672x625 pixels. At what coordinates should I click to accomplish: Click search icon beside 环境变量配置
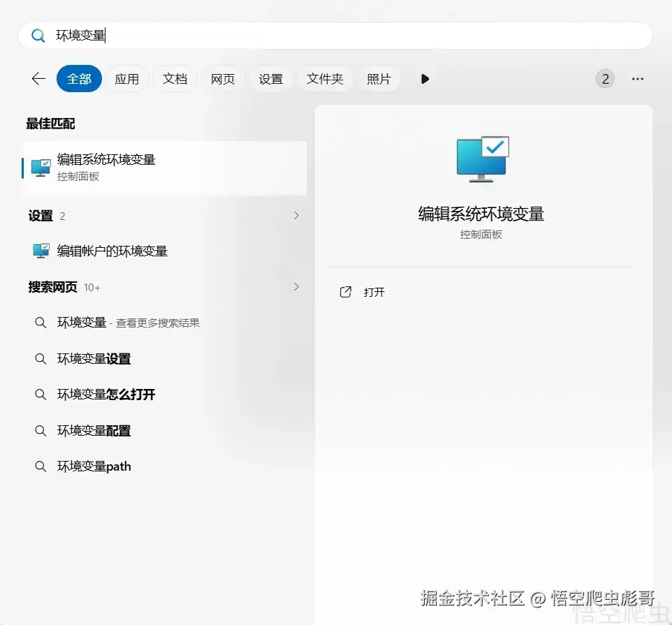tap(41, 431)
